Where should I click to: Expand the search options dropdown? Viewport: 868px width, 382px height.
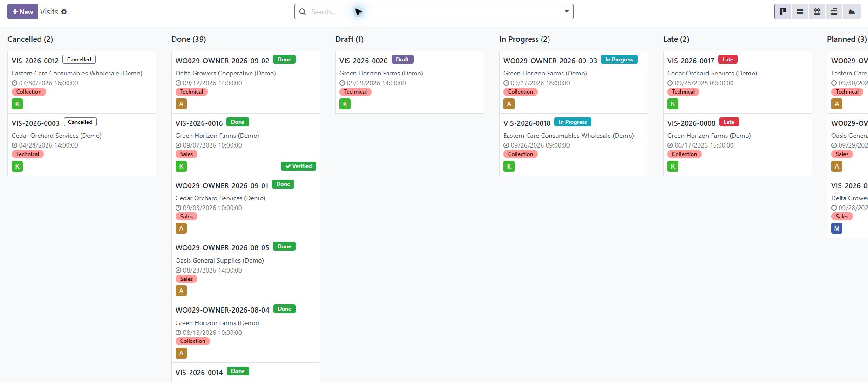click(567, 12)
